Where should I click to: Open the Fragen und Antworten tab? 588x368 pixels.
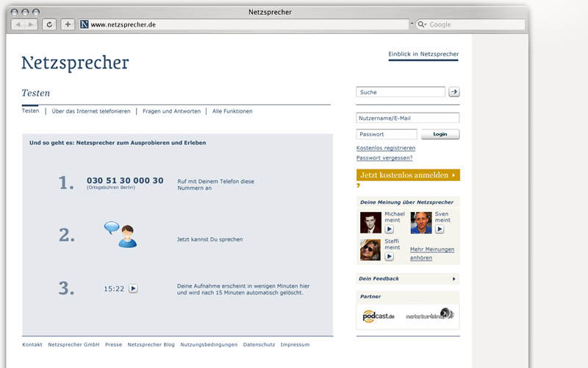[x=171, y=111]
